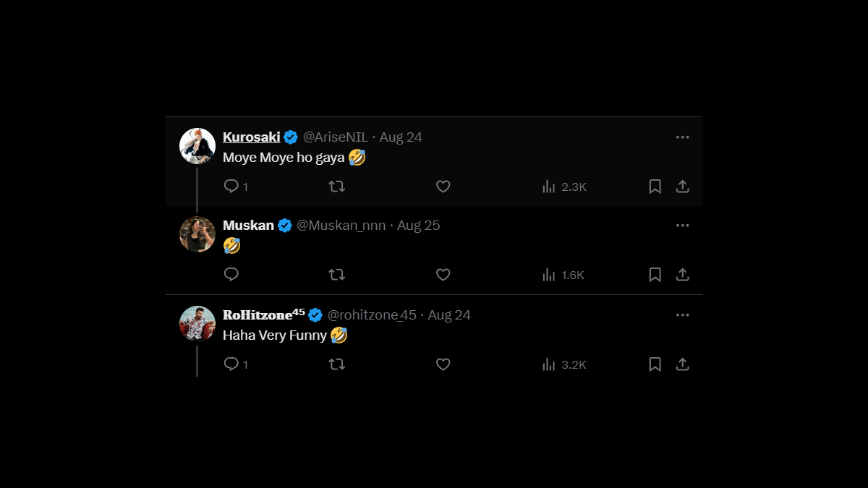View analytics for Kurosaki's 2.3K views
868x488 pixels.
564,187
